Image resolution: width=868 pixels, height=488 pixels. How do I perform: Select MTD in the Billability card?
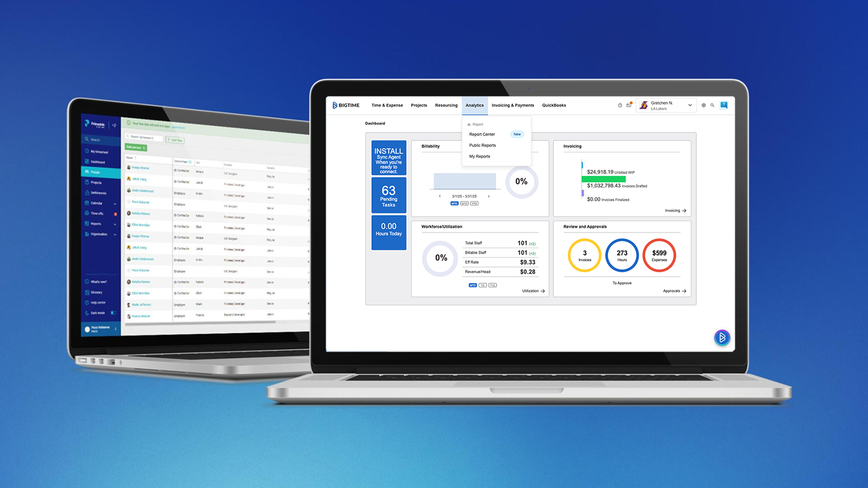coord(454,204)
